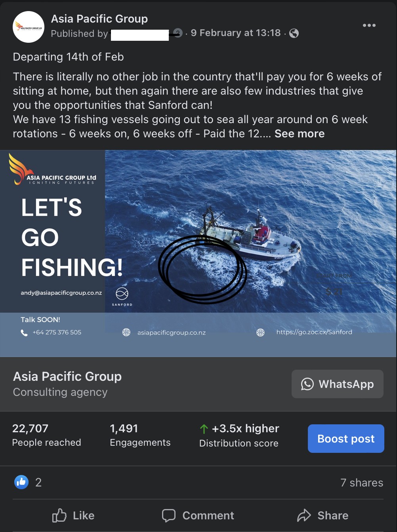397x532 pixels.
Task: Open the Let's Go Fishing post image
Action: 198,253
